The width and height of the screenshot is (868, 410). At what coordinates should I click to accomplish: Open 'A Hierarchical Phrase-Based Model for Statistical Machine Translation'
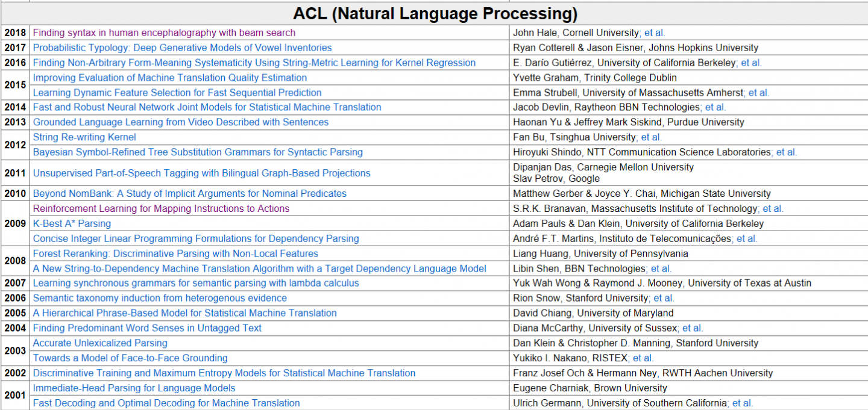click(184, 313)
